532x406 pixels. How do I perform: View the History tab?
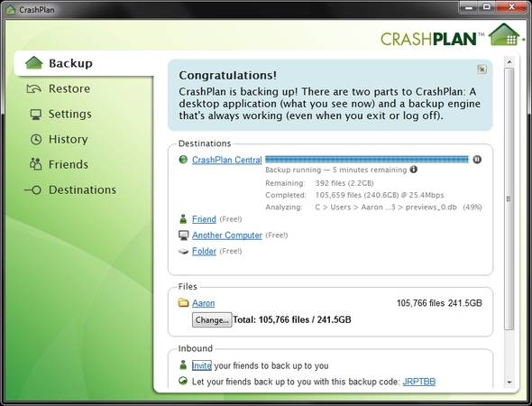click(69, 139)
